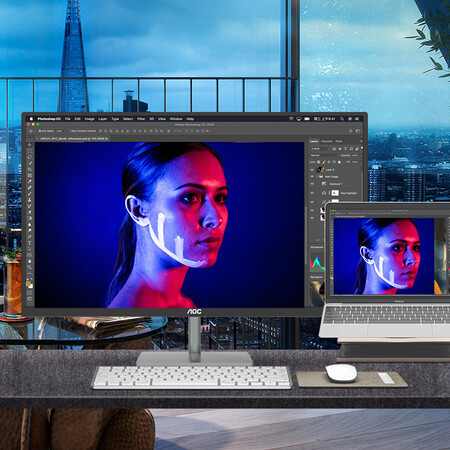The image size is (450, 450).
Task: Toggle lock all padlock icon
Action: coord(340,162)
